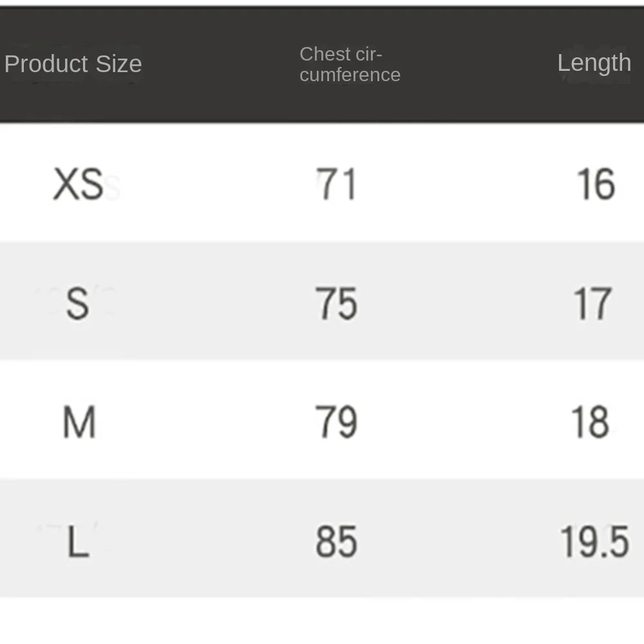Click white gap between 79 and 18
This screenshot has width=644, height=644.
(x=464, y=423)
